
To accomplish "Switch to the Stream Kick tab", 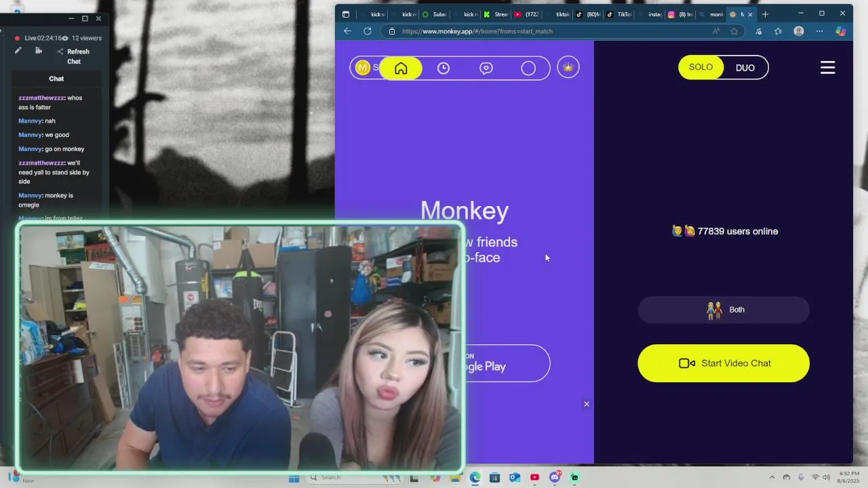I will click(x=495, y=14).
